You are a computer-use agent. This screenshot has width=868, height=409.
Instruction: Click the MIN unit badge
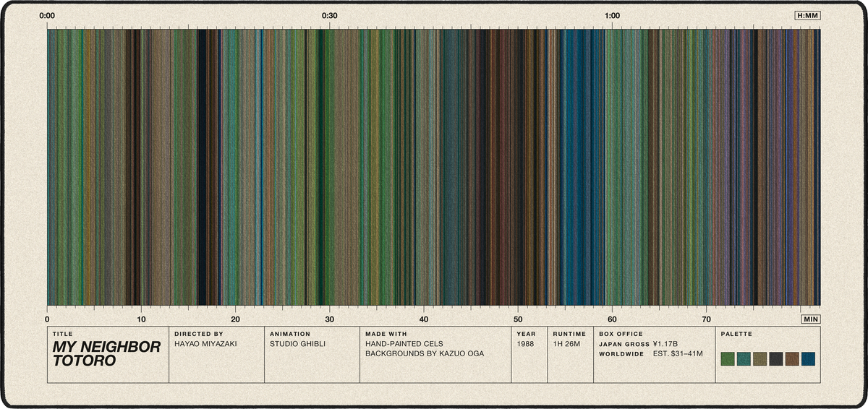pyautogui.click(x=811, y=319)
